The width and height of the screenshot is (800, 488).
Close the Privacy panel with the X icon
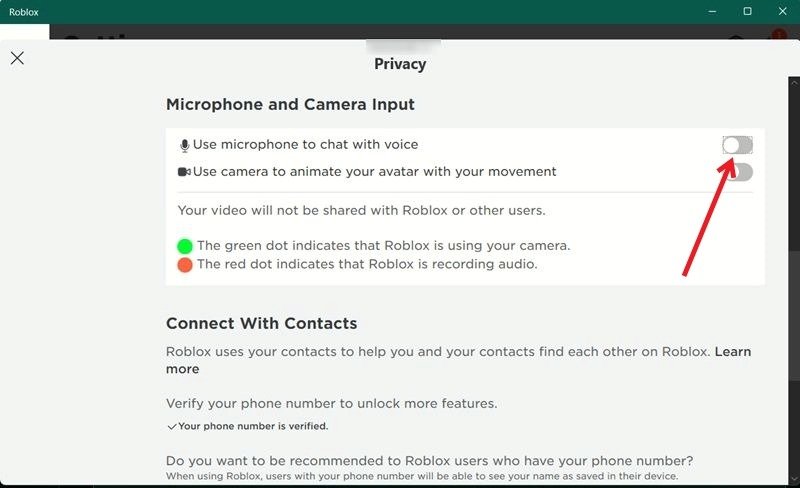(17, 58)
